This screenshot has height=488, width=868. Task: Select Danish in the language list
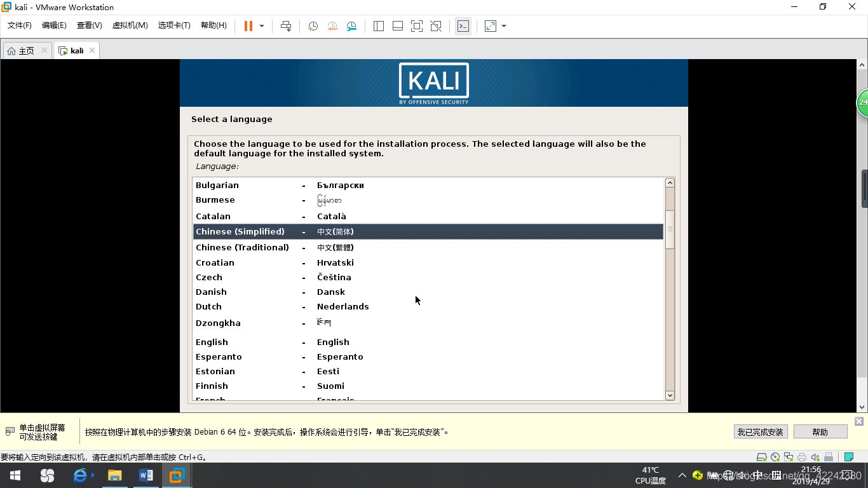(x=428, y=292)
